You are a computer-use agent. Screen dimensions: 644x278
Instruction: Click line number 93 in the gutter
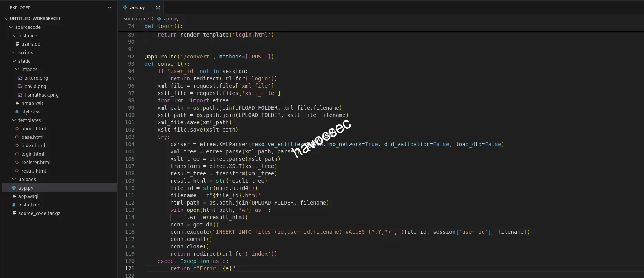(x=131, y=64)
